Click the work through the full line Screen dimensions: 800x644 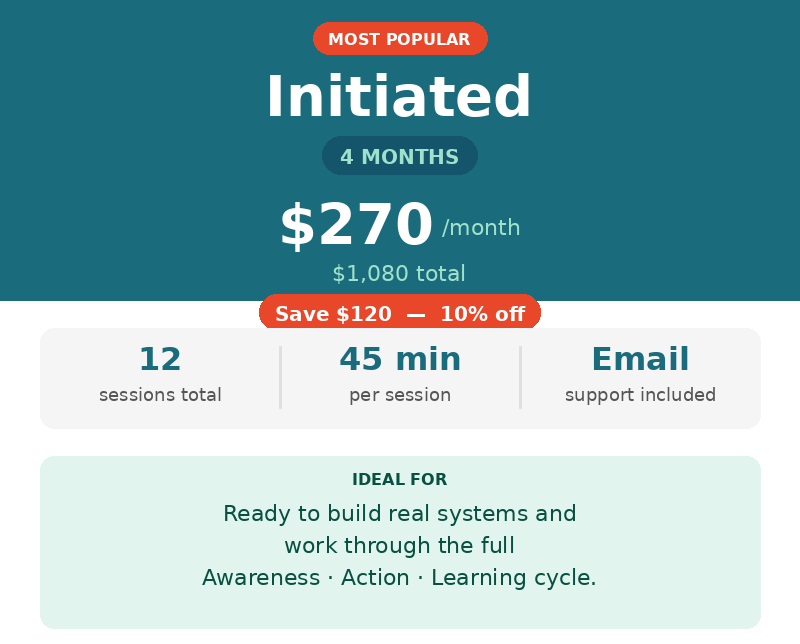pyautogui.click(x=399, y=546)
